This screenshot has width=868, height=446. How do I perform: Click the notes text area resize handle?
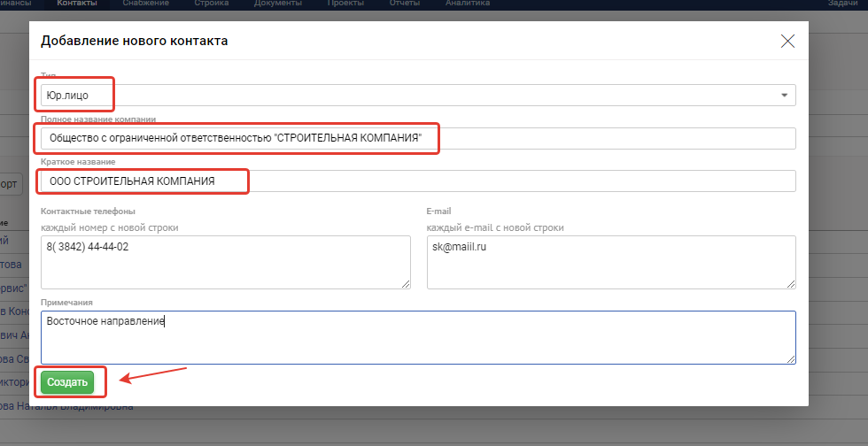tap(792, 359)
